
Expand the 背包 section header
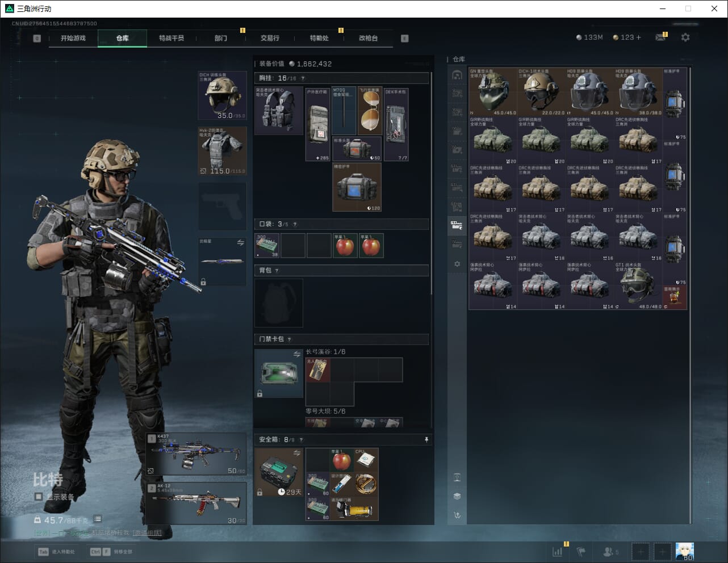click(341, 271)
